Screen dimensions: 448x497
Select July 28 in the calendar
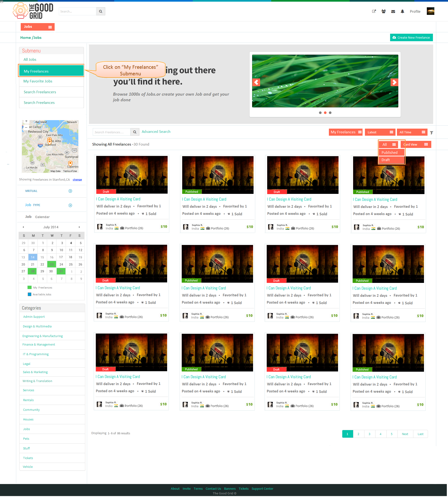click(x=33, y=271)
